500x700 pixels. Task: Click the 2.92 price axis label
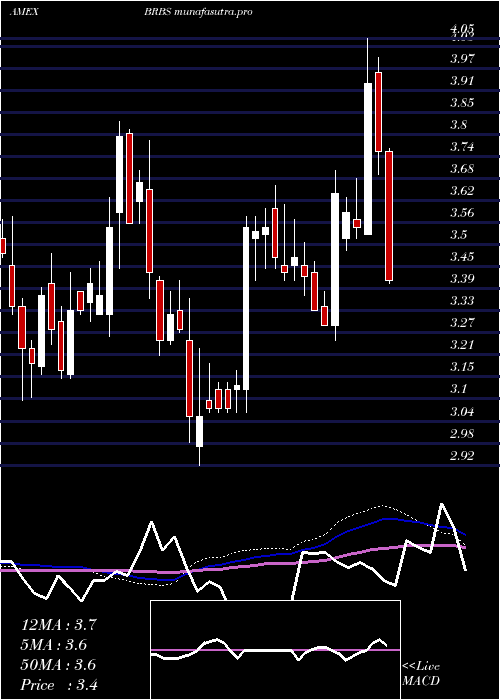(462, 455)
